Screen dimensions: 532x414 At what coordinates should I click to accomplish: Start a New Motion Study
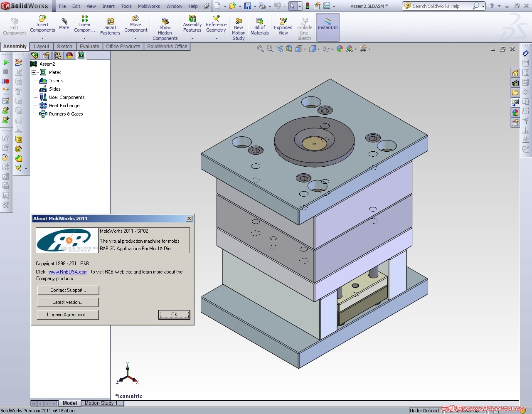point(239,29)
